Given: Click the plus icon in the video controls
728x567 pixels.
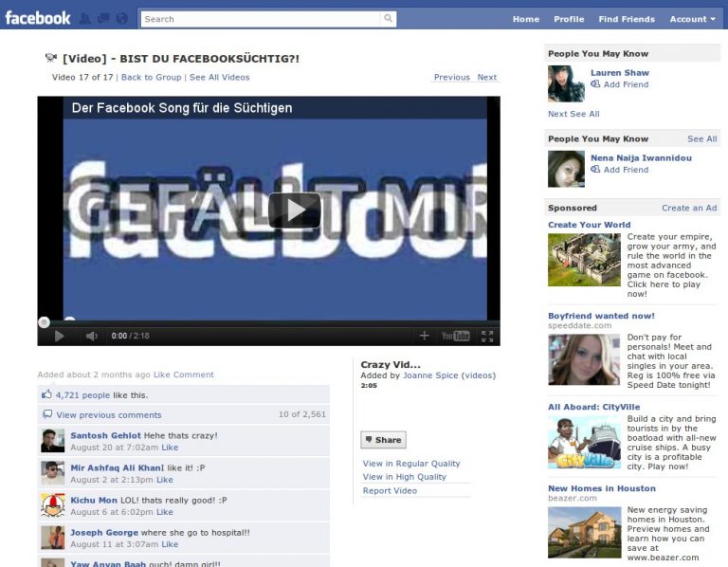Looking at the screenshot, I should coord(424,336).
